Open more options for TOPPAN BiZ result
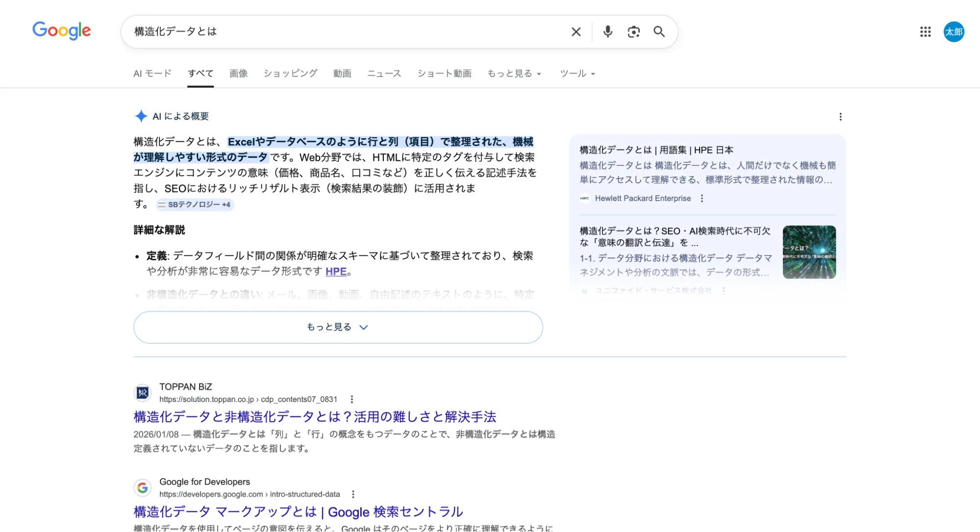The height and width of the screenshot is (532, 980). (352, 399)
